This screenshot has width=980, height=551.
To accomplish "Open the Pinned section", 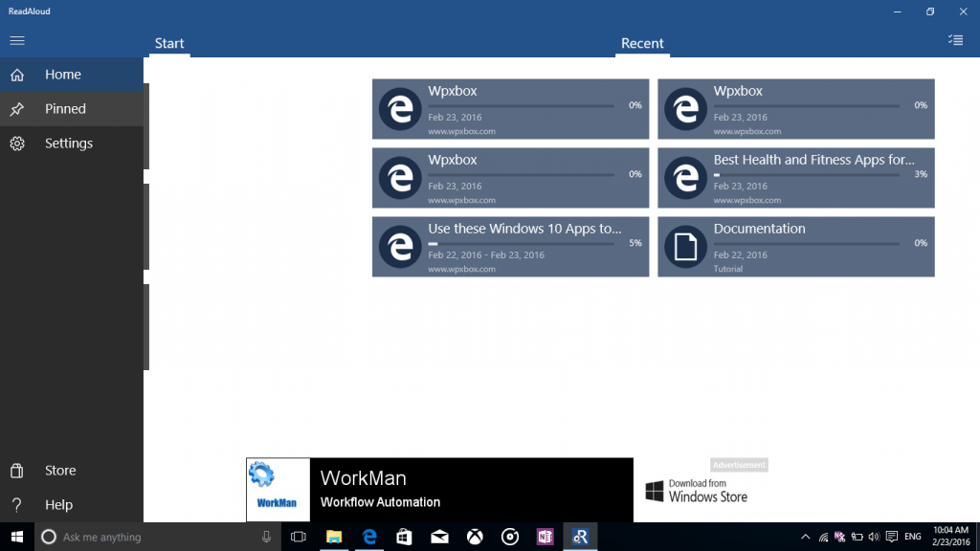I will point(72,109).
